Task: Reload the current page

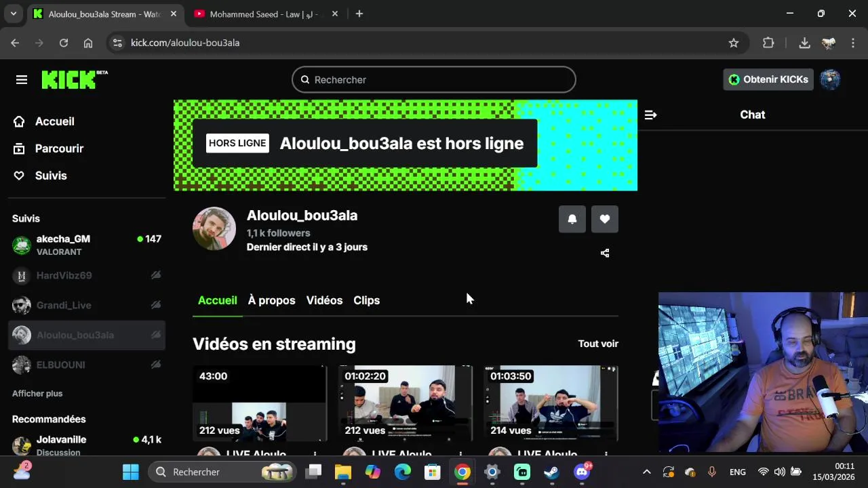Action: click(64, 43)
